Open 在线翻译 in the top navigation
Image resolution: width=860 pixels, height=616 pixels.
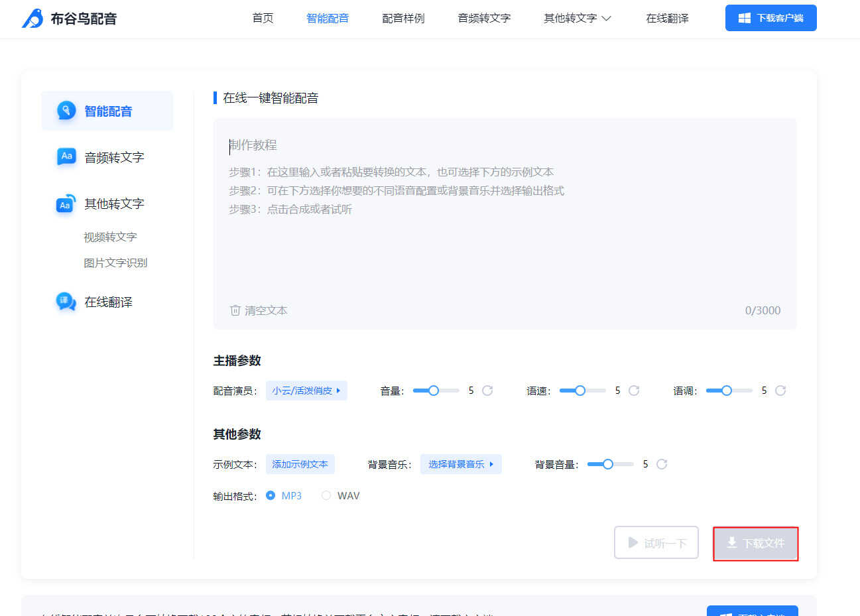[667, 19]
